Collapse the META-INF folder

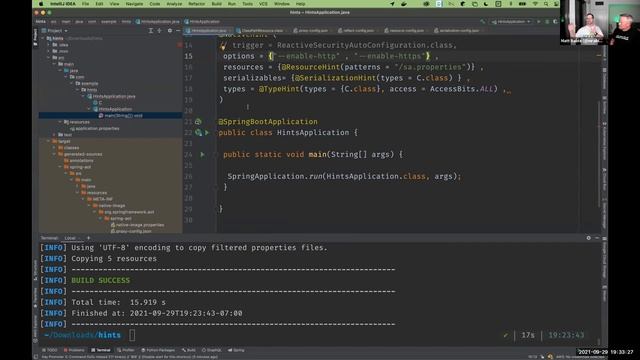83,199
